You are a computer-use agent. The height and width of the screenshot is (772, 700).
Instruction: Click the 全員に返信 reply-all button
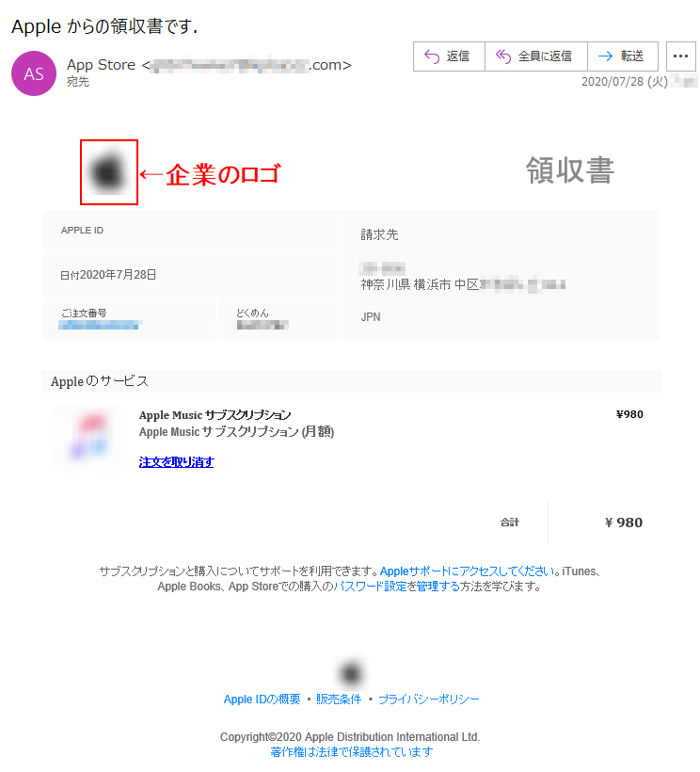pos(536,56)
